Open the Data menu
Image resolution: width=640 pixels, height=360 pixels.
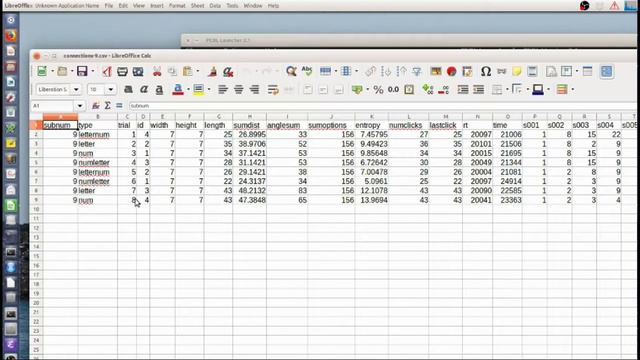[x=215, y=6]
